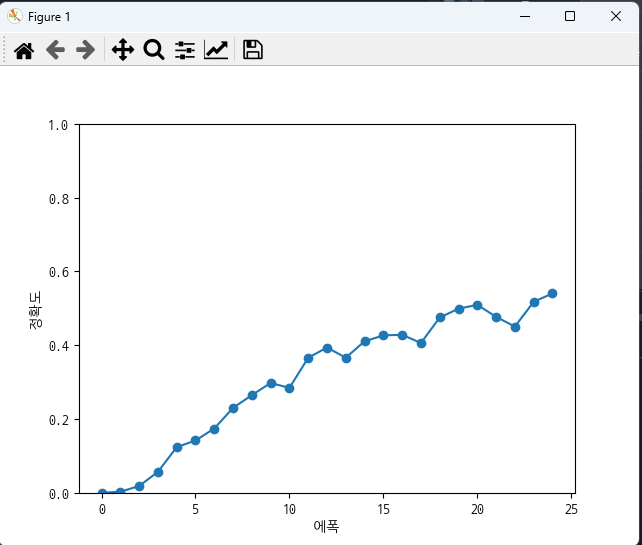The height and width of the screenshot is (545, 642).
Task: Click the matplotlib icon in the title bar
Action: (15, 16)
